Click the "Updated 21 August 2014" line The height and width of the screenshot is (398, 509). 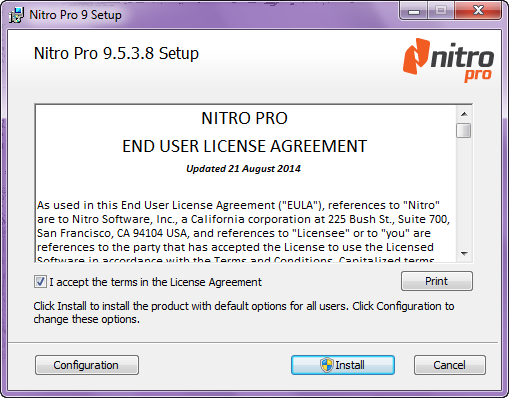click(x=243, y=169)
